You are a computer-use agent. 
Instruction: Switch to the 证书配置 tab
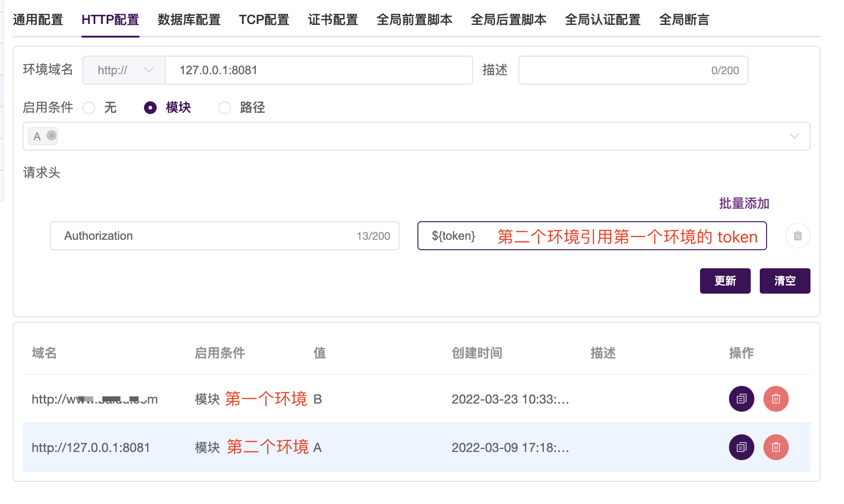pos(333,19)
